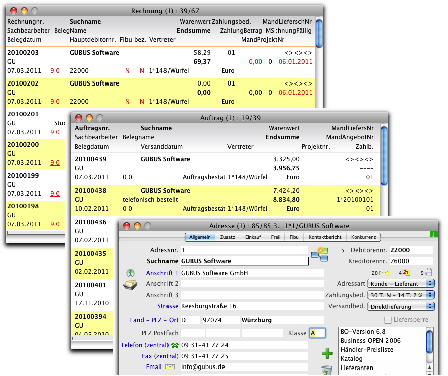Image resolution: width=448 pixels, height=376 pixels.
Task: Click the blue Anschrift 1 label
Action: tap(162, 273)
